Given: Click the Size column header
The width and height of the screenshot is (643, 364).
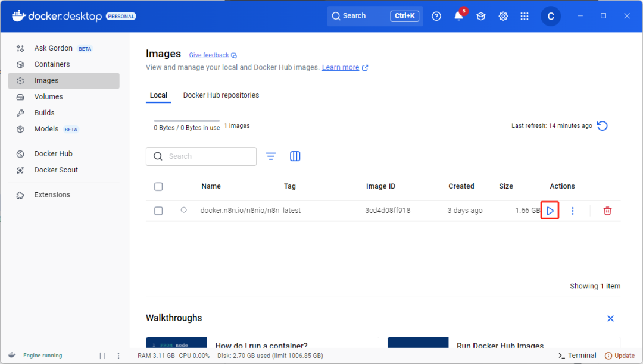Looking at the screenshot, I should click(505, 186).
